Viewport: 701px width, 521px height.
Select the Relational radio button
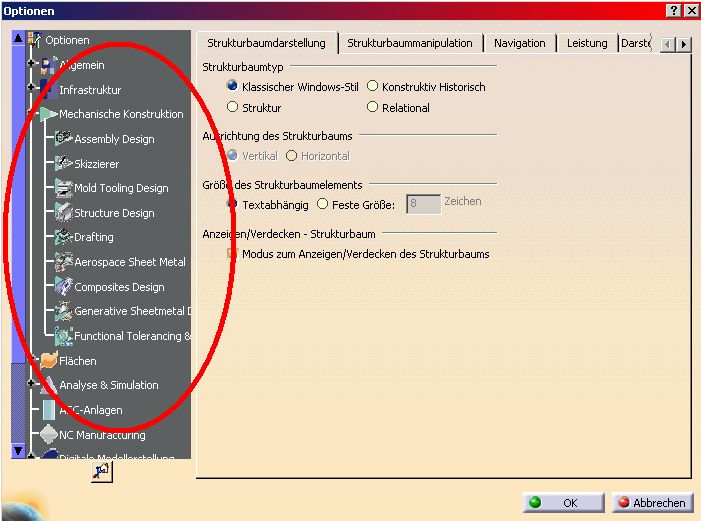(372, 107)
